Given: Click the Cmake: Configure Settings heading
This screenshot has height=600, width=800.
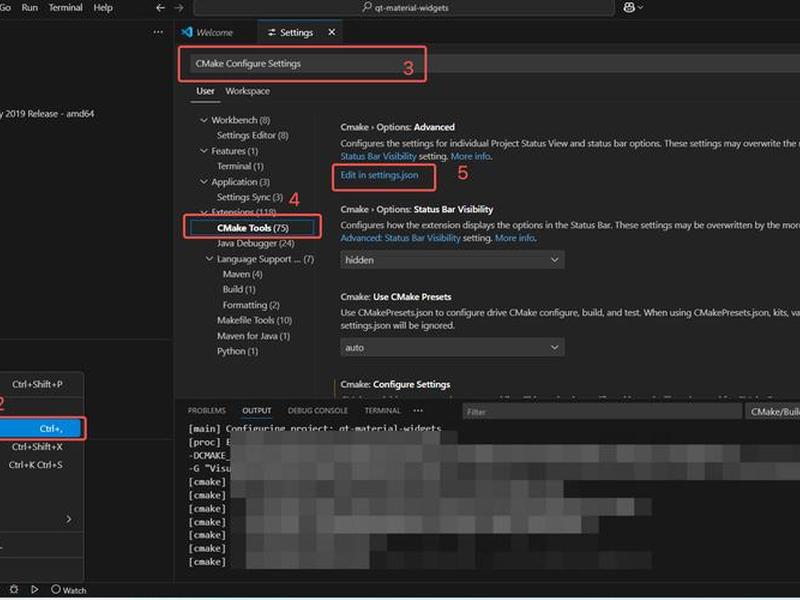Looking at the screenshot, I should coord(395,384).
